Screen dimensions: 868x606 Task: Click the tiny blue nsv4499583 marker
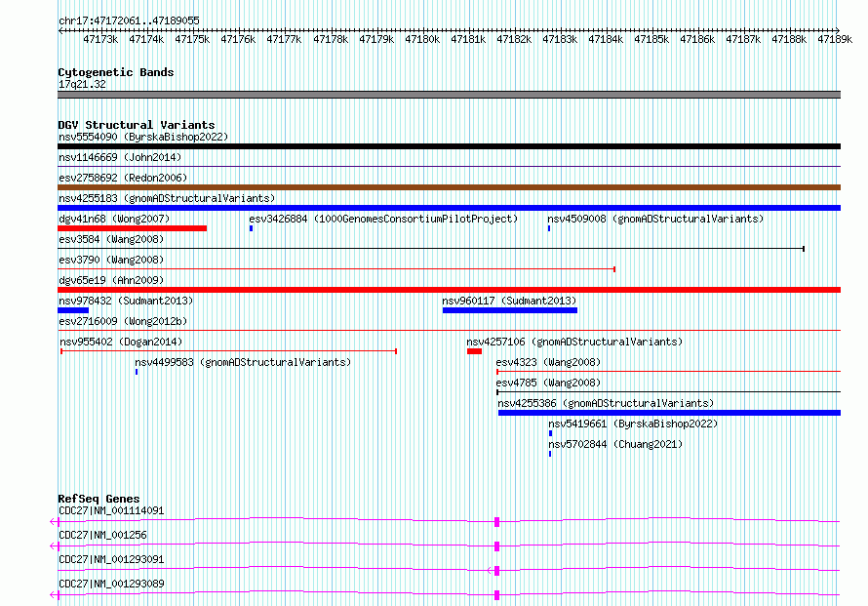pos(137,372)
